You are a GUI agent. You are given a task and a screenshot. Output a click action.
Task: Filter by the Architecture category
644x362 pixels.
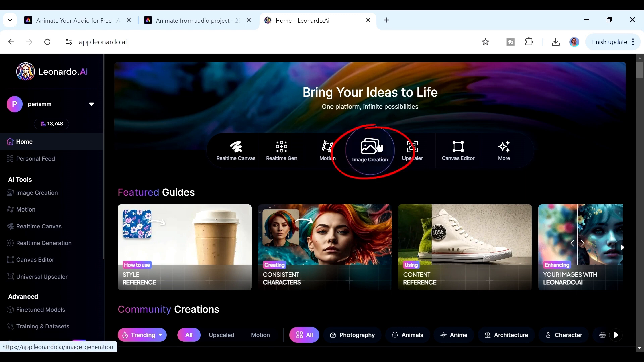pyautogui.click(x=506, y=335)
